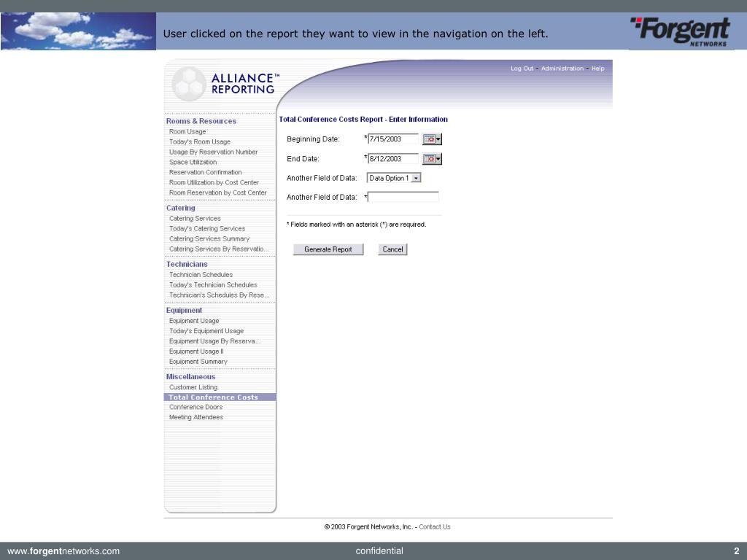The width and height of the screenshot is (747, 560).
Task: Open Equipment Usage II report
Action: 196,351
